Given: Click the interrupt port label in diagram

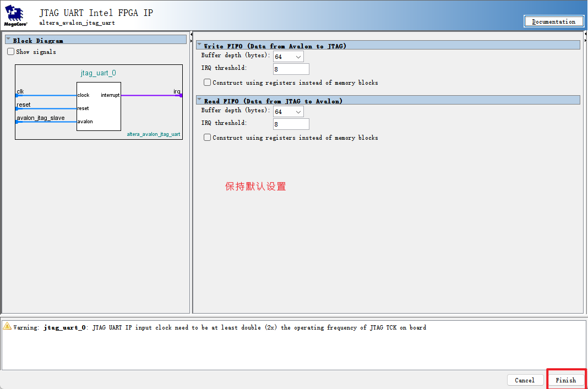Looking at the screenshot, I should point(110,95).
